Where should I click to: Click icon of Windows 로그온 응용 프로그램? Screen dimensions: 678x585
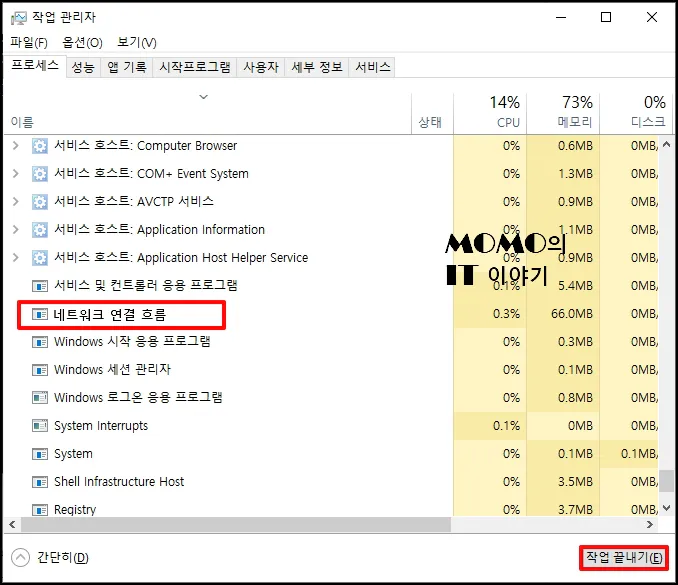(x=40, y=398)
